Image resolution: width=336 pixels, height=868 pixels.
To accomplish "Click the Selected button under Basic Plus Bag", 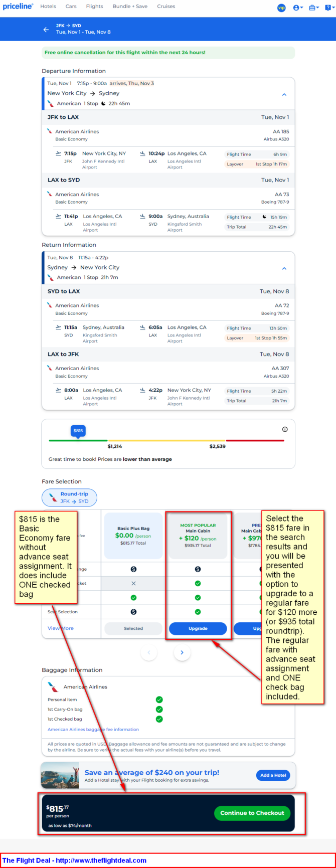I will pyautogui.click(x=133, y=628).
